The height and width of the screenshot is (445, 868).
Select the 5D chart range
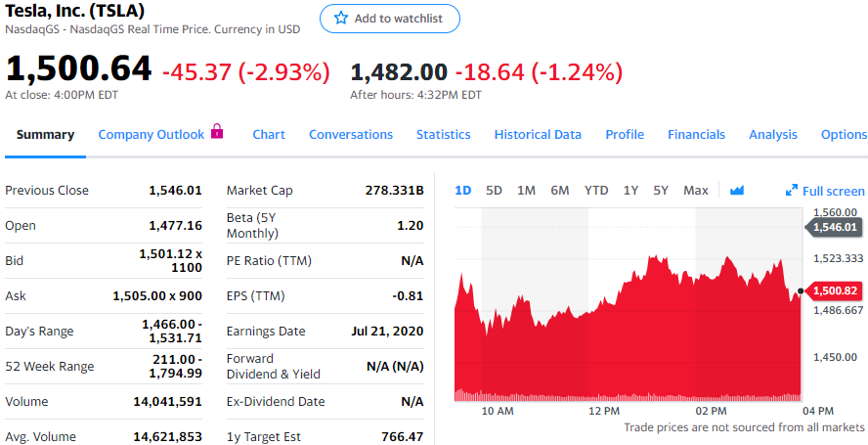click(x=494, y=191)
